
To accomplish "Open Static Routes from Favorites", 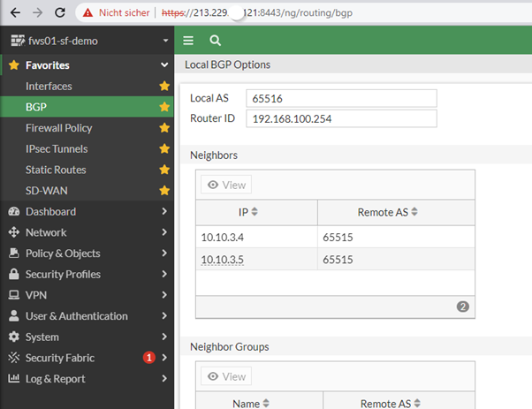I will 56,170.
